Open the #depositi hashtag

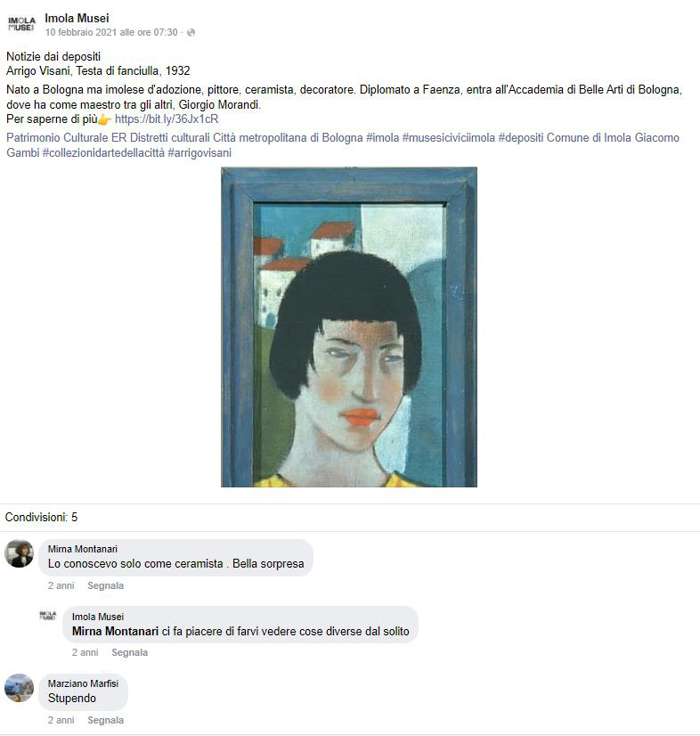pos(521,137)
